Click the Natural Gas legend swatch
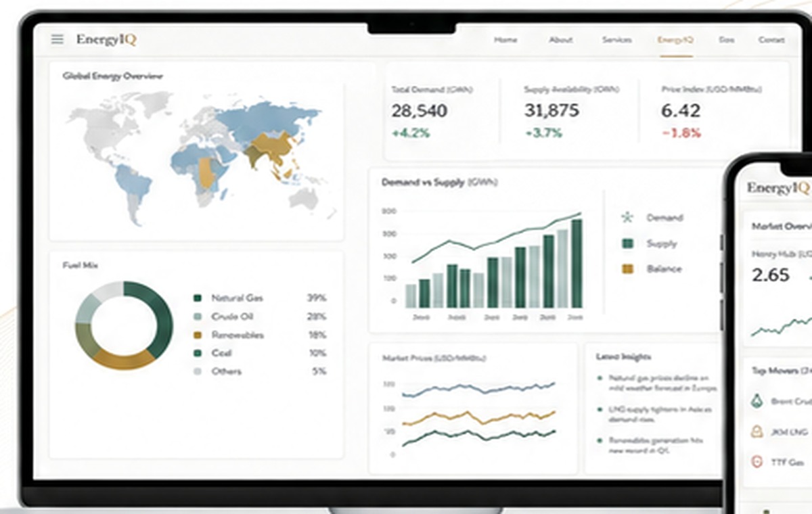 [x=198, y=298]
